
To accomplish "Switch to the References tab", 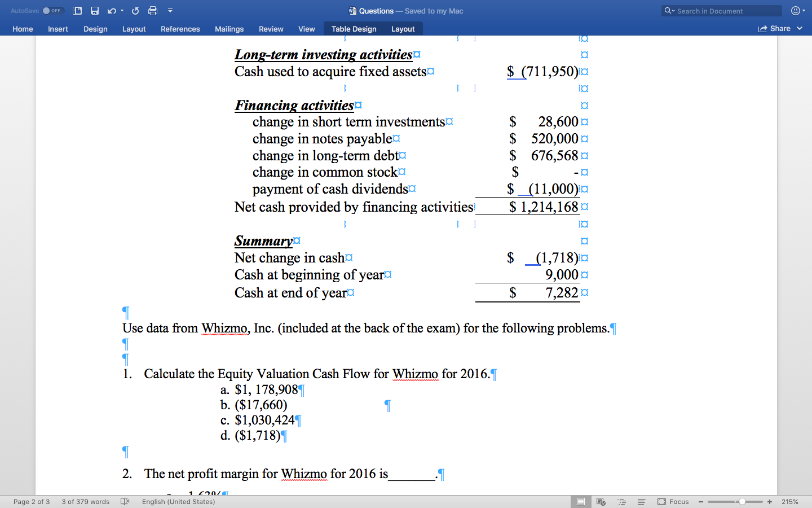I will coord(180,29).
